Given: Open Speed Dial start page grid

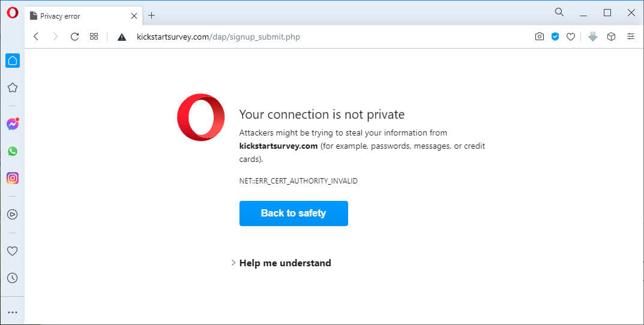Looking at the screenshot, I should tap(94, 37).
